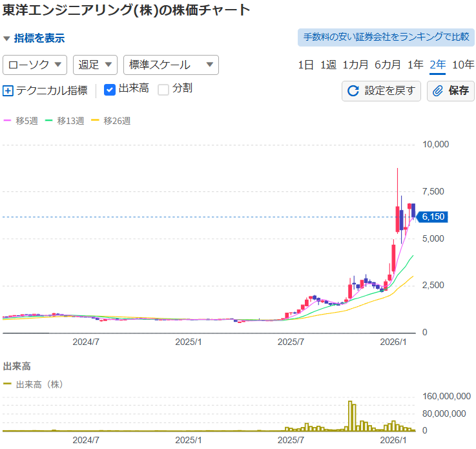This screenshot has width=476, height=449.
Task: Open the ローソク chart type dropdown
Action: 36,65
